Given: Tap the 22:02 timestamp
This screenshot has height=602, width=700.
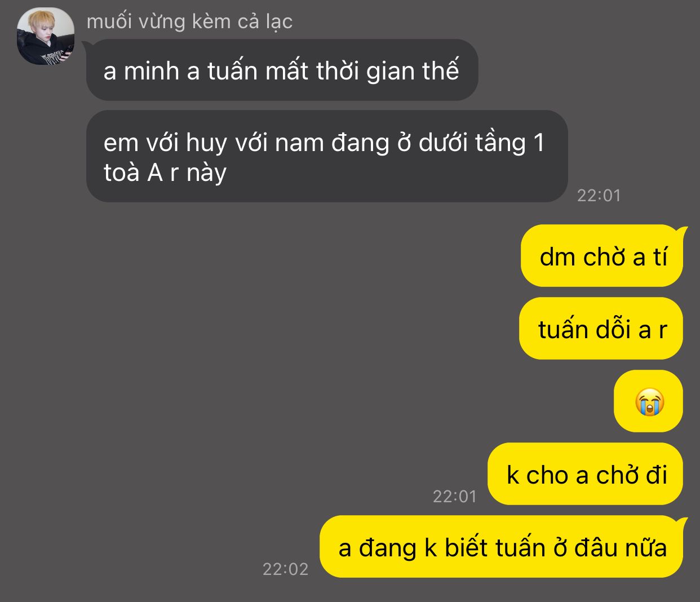Looking at the screenshot, I should (x=286, y=569).
